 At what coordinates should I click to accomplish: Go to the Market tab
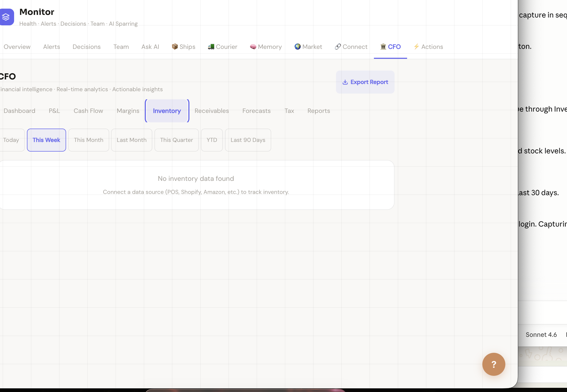coord(308,47)
